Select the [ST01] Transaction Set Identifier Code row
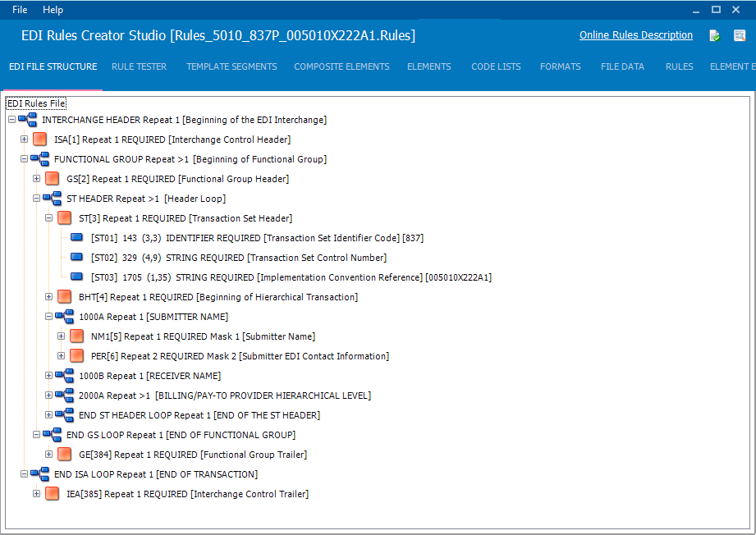Viewport: 756px width, 535px height. click(x=257, y=238)
